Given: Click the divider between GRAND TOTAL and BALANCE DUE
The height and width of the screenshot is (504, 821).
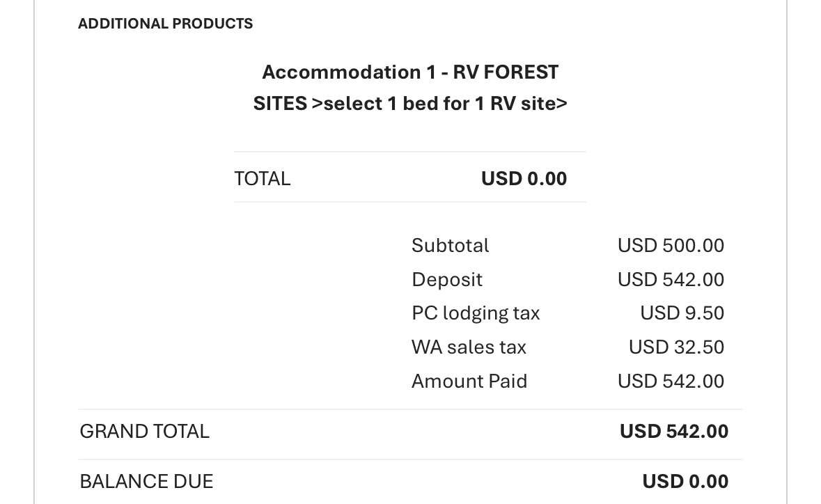Looking at the screenshot, I should 410,459.
